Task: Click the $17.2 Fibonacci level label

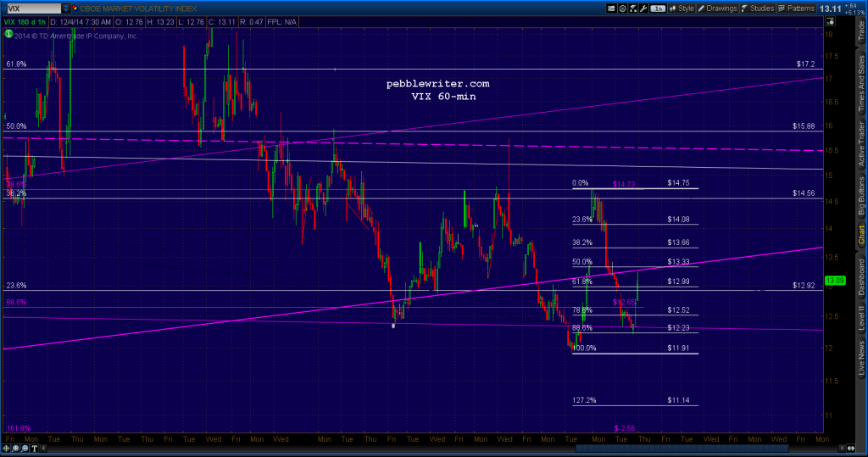Action: [805, 64]
